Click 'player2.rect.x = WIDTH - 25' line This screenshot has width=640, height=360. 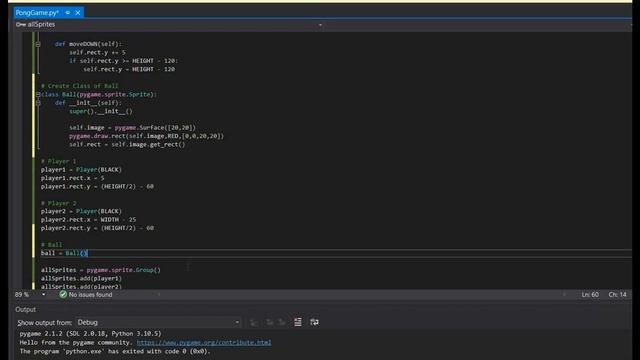[x=89, y=220]
